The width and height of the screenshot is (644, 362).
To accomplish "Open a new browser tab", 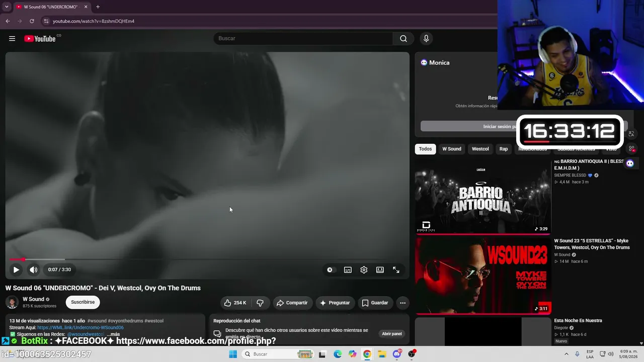I will [x=98, y=7].
